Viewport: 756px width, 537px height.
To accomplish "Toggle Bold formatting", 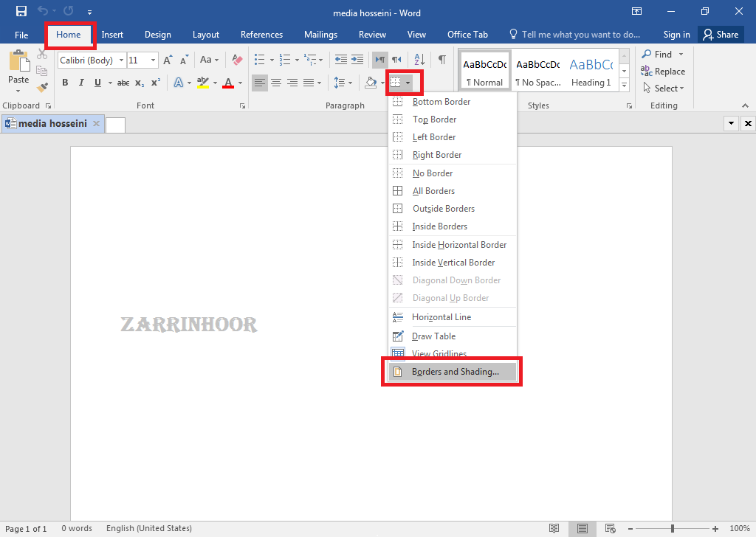I will click(x=65, y=83).
